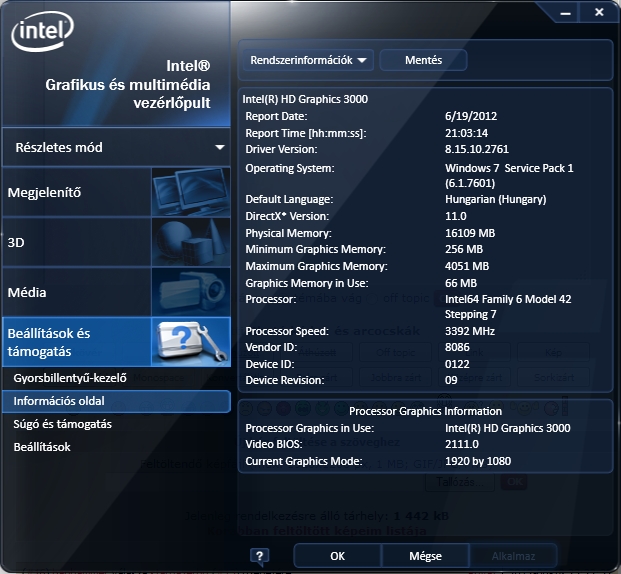The image size is (621, 574).
Task: Click maximum graphics memory value 4051 MB
Action: [467, 266]
